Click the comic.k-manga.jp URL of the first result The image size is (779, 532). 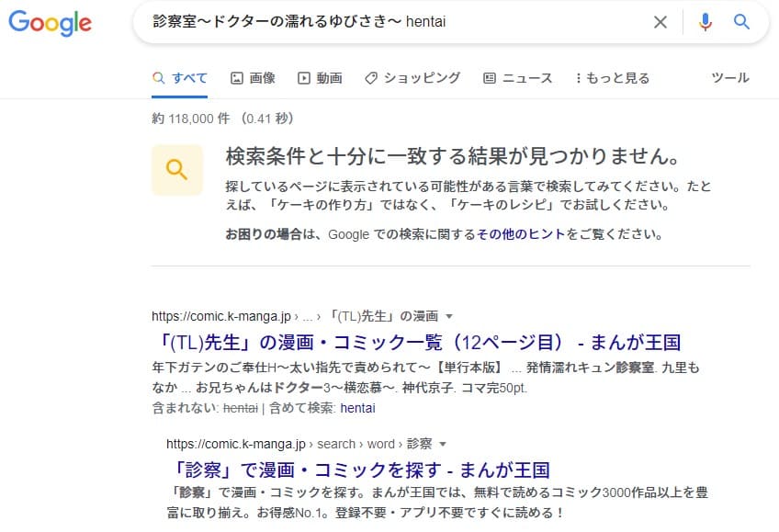[221, 316]
